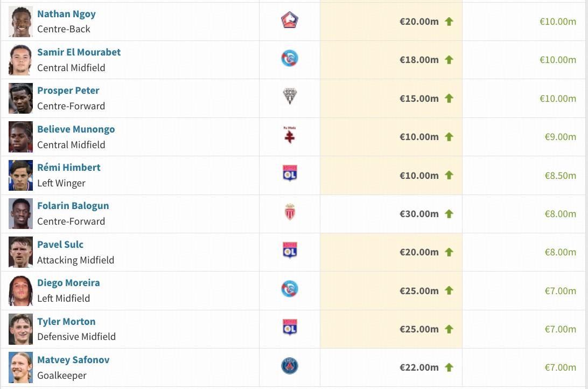View Matvey Safonov's profile via his name
The width and height of the screenshot is (588, 389).
coord(73,360)
